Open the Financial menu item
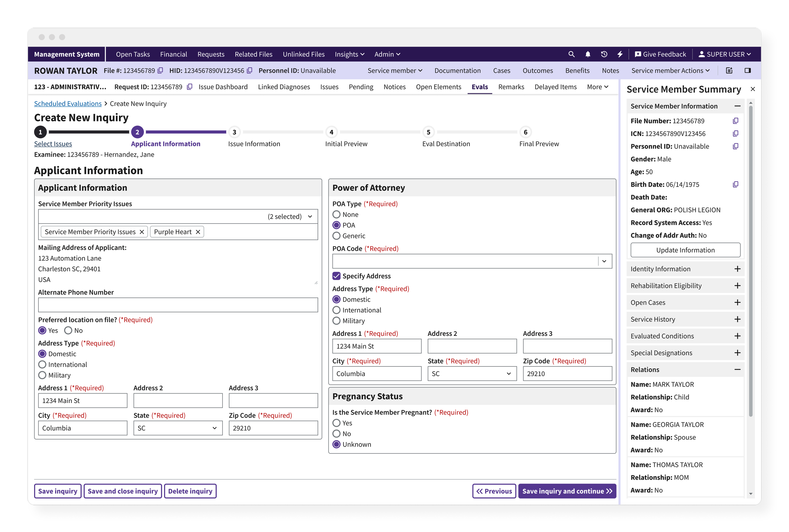The width and height of the screenshot is (789, 532). click(x=174, y=54)
